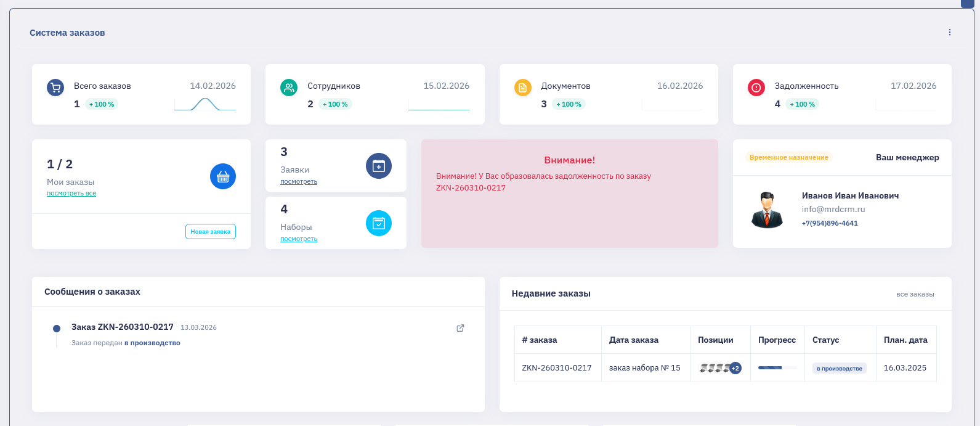Click посмотреть link under Заявки

299,181
